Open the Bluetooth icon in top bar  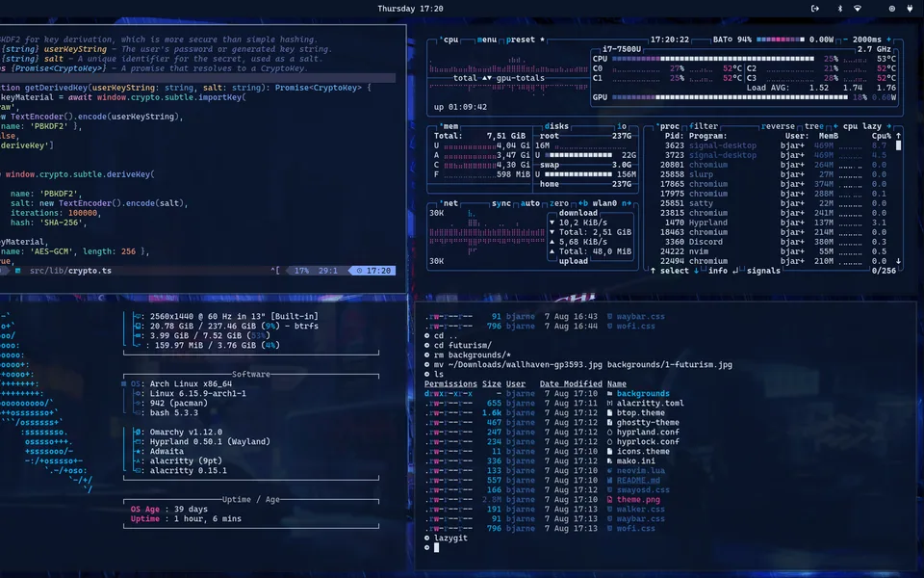click(840, 9)
